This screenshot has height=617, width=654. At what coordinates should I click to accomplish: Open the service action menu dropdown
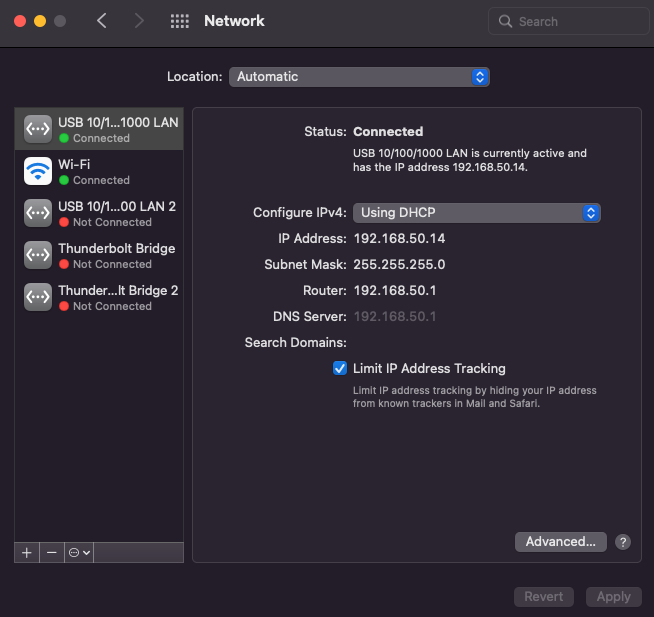pos(78,552)
